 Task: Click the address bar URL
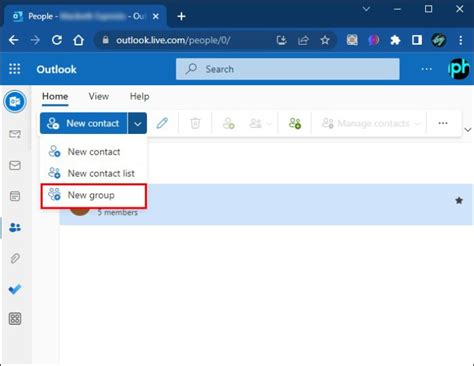pyautogui.click(x=173, y=40)
